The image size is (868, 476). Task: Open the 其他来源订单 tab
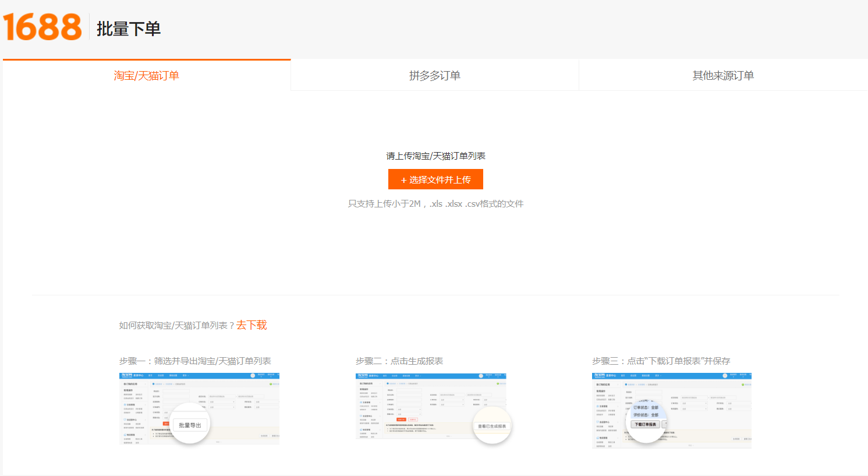(x=723, y=75)
